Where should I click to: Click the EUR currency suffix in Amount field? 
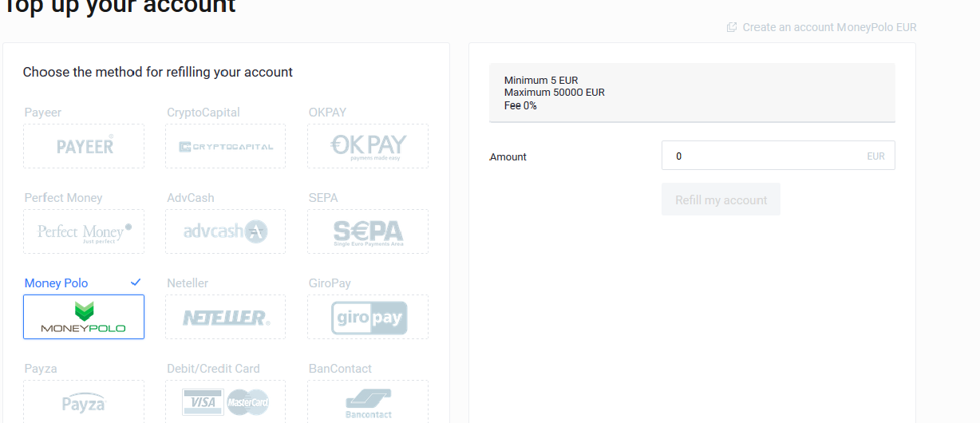tap(875, 156)
